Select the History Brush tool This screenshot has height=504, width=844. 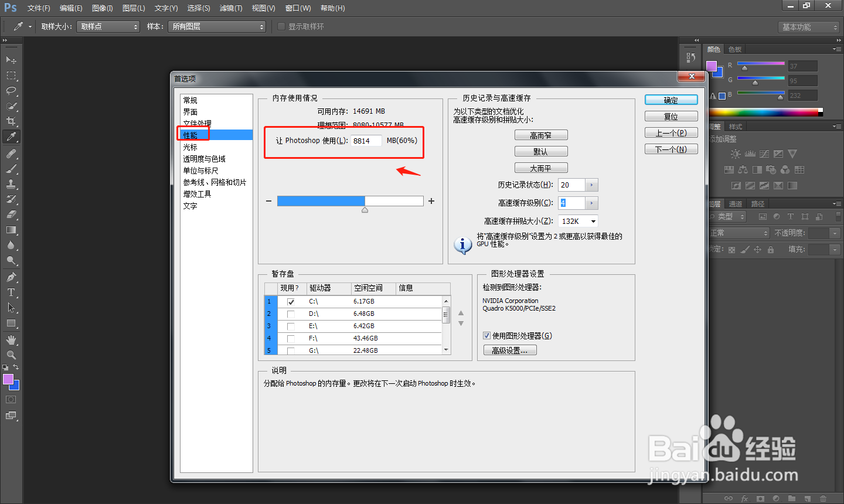[x=11, y=199]
